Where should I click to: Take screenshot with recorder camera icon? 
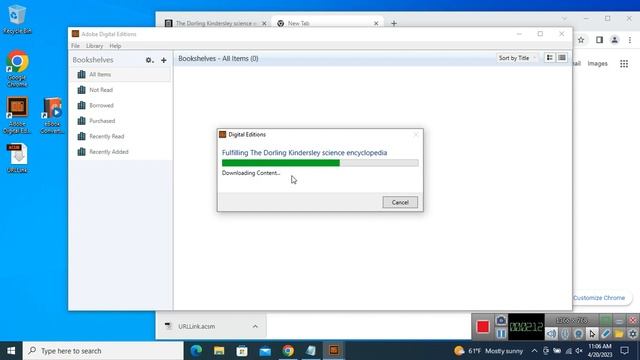pos(501,320)
